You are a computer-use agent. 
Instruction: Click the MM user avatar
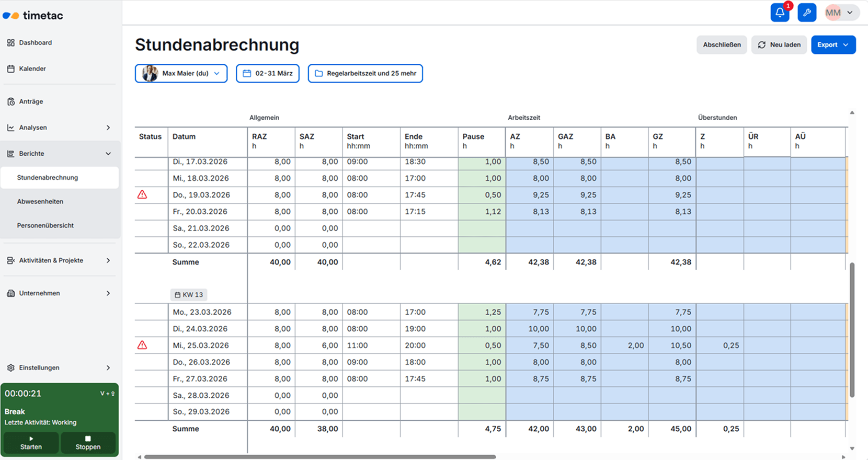[833, 13]
